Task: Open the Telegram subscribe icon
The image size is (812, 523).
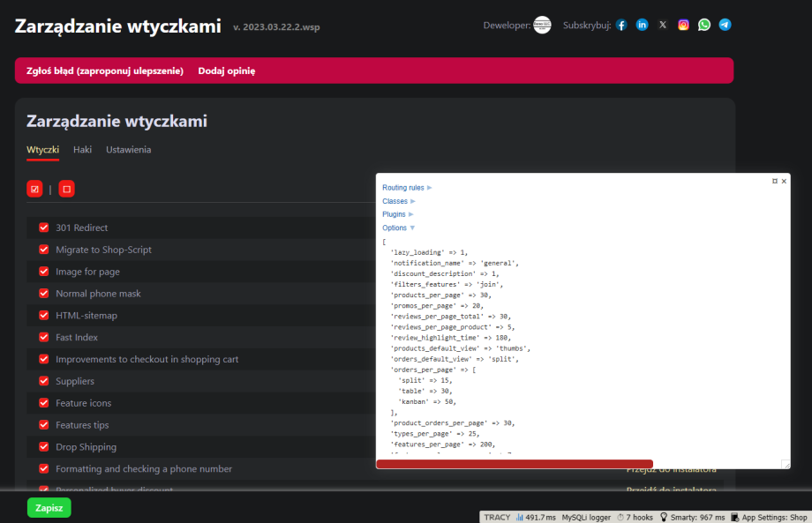Action: tap(725, 25)
